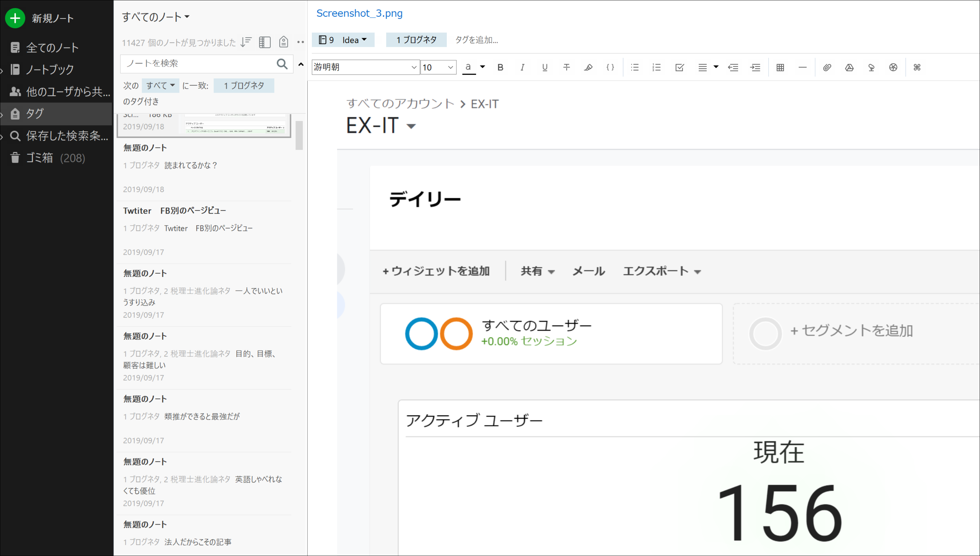Screen dimensions: 980x556
Task: Toggle highlighter tool
Action: pyautogui.click(x=588, y=68)
